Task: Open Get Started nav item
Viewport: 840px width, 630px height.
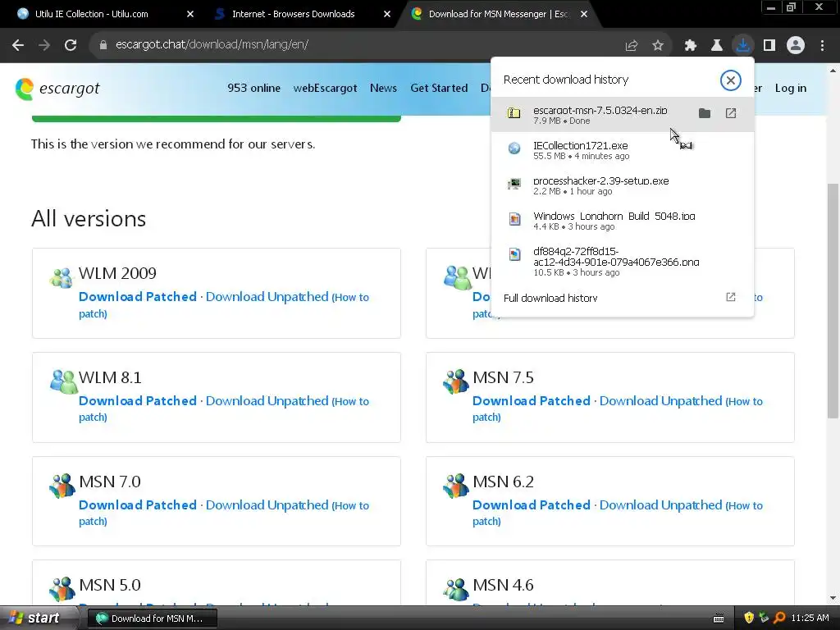Action: click(x=439, y=89)
